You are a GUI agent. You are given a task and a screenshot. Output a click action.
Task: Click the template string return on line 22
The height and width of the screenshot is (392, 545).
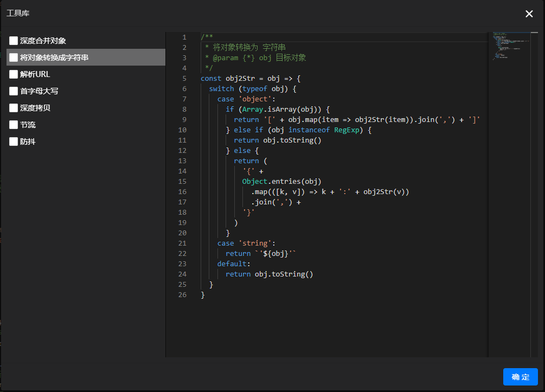tap(261, 254)
